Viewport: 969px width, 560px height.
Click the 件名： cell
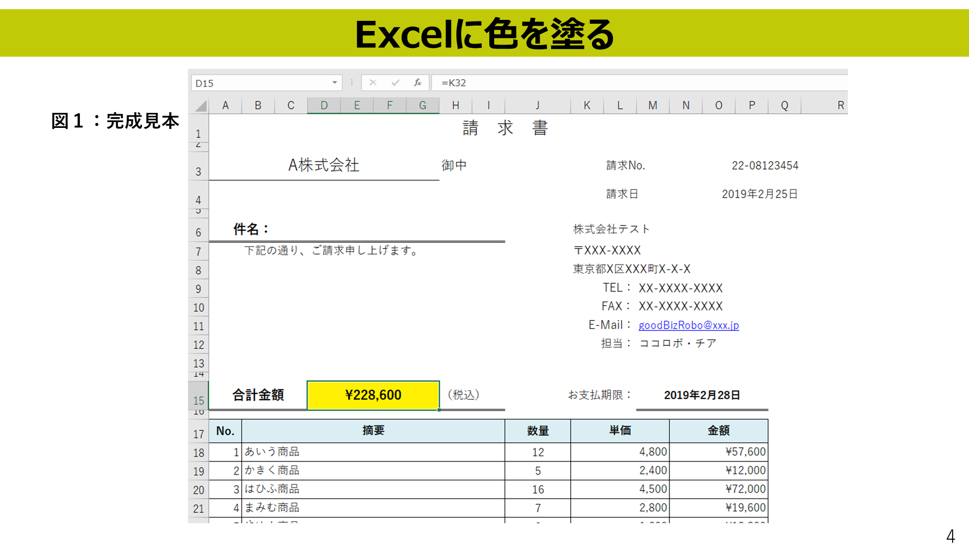coord(251,229)
